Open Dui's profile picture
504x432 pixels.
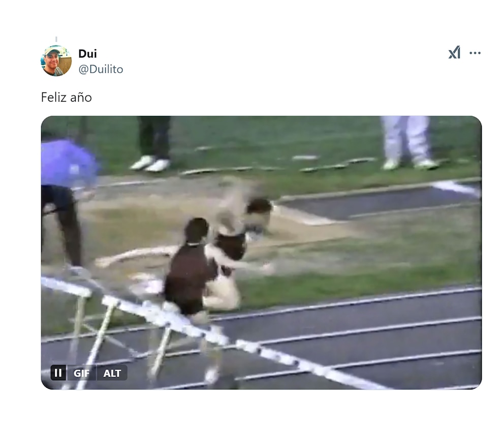point(56,60)
